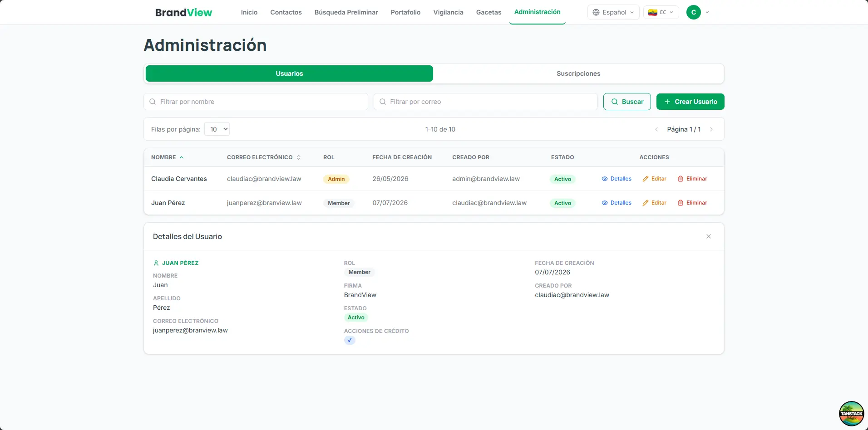View Detalles for Claudia Cervantes
868x430 pixels.
[616, 179]
